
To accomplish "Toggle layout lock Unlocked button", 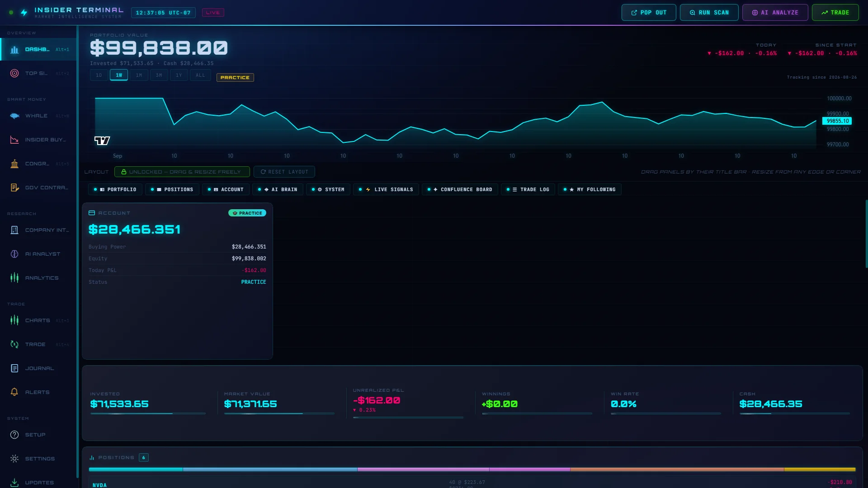I will pyautogui.click(x=182, y=172).
